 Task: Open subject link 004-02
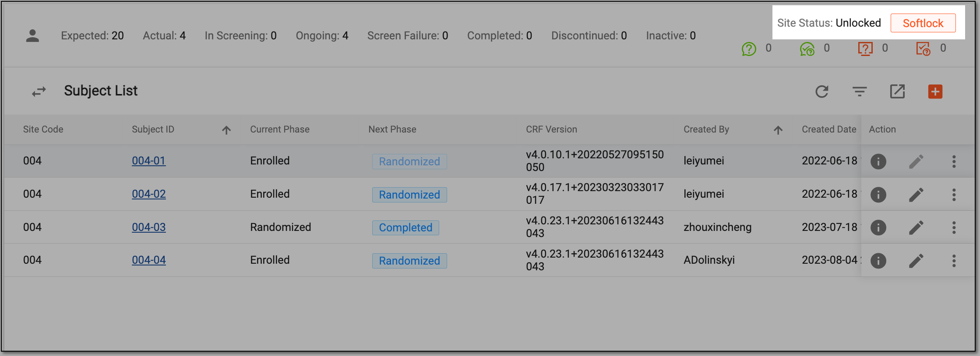149,194
